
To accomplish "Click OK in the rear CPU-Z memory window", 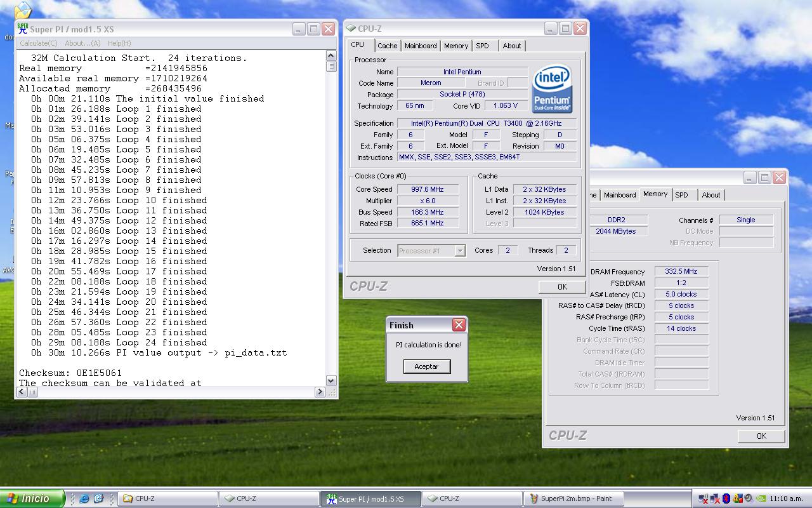I will click(x=761, y=436).
